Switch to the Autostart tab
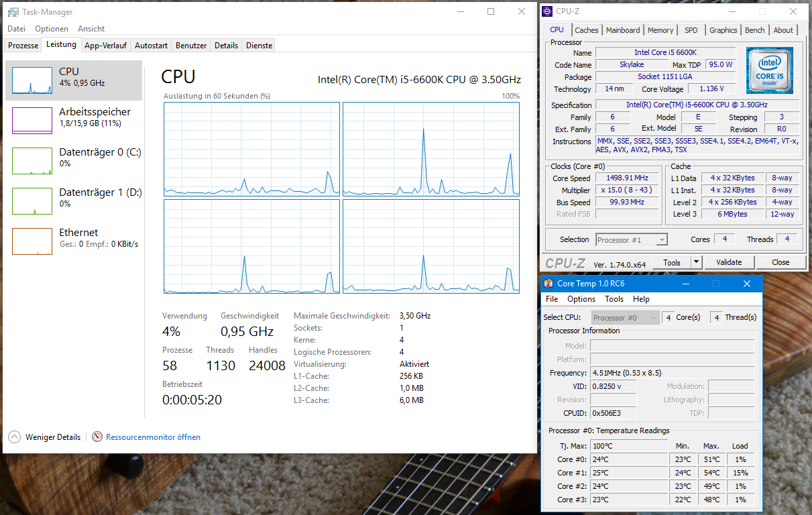This screenshot has width=812, height=515. (x=151, y=46)
